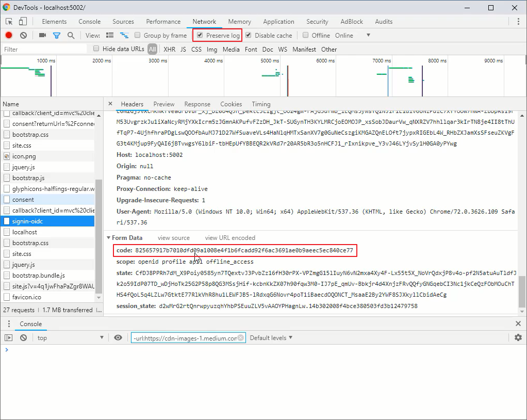Switch to the Cookies details tab
Viewport: 527px width, 420px height.
(x=231, y=104)
